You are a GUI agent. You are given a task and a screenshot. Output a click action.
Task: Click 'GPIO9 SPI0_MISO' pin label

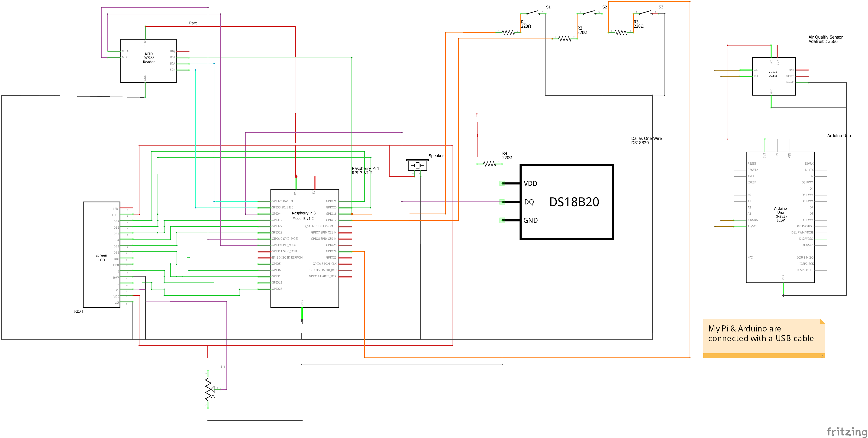(284, 245)
